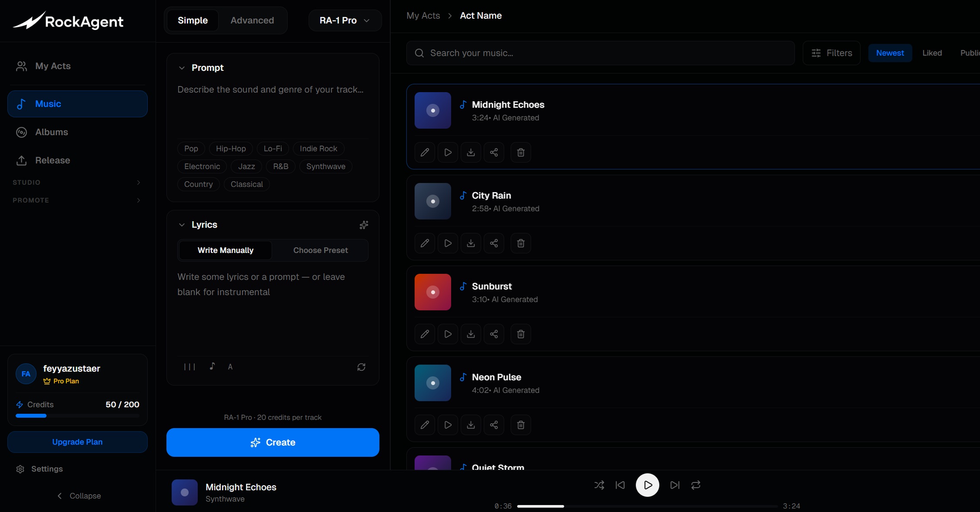The image size is (980, 512).
Task: Edit the Midnight Echoes track
Action: point(425,153)
